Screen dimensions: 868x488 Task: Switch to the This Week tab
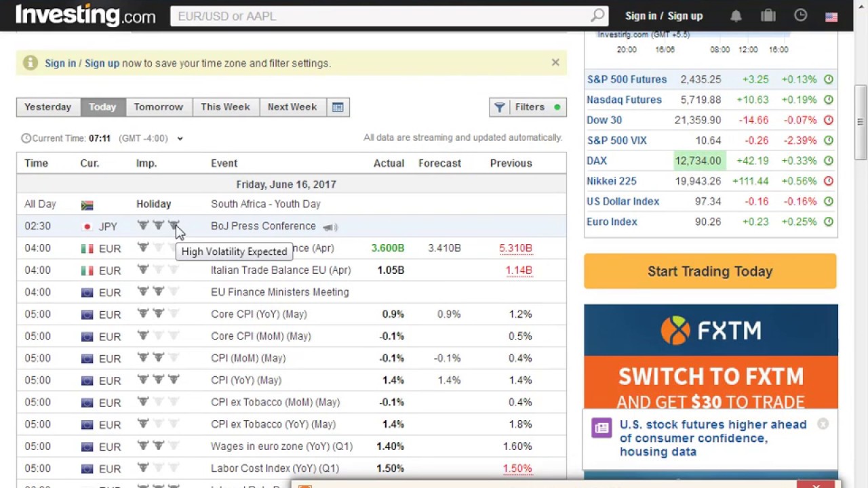(x=225, y=107)
